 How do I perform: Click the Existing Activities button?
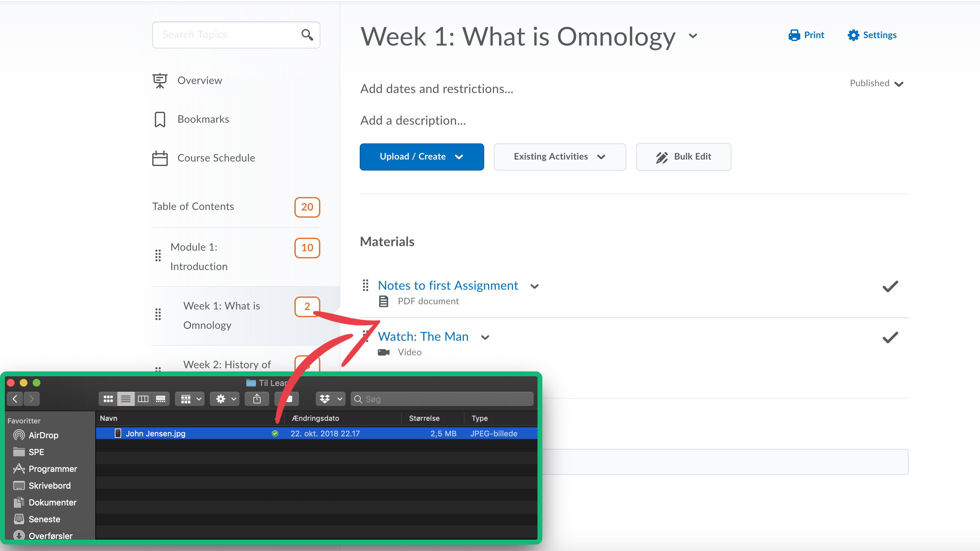(x=559, y=157)
